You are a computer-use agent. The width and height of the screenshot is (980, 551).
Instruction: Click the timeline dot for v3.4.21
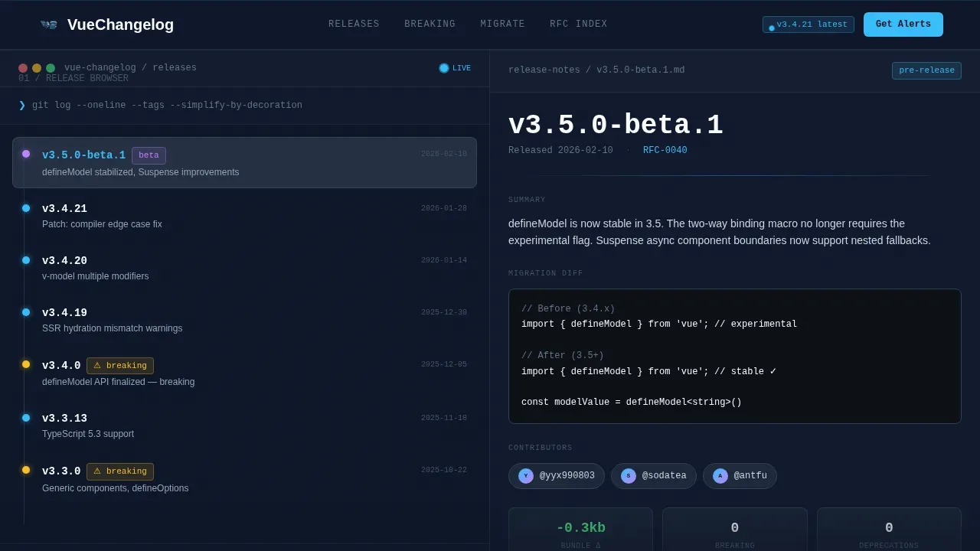pos(26,208)
